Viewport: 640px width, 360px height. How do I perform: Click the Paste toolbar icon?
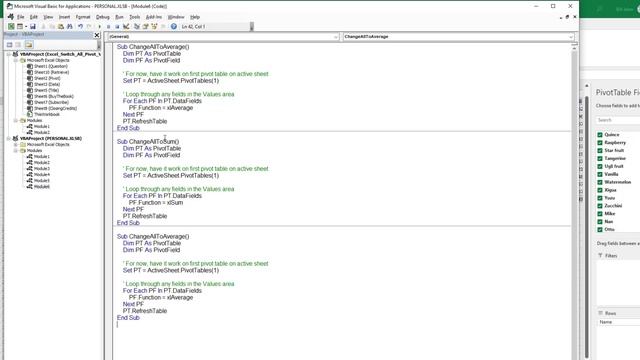[61, 27]
